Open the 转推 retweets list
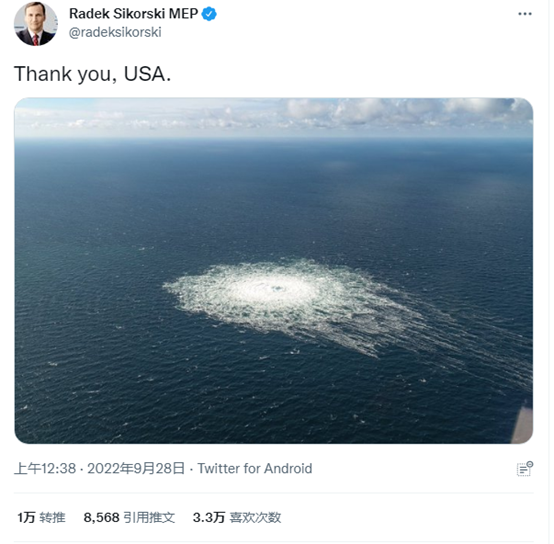Screen dimensions: 554x544 (52, 518)
